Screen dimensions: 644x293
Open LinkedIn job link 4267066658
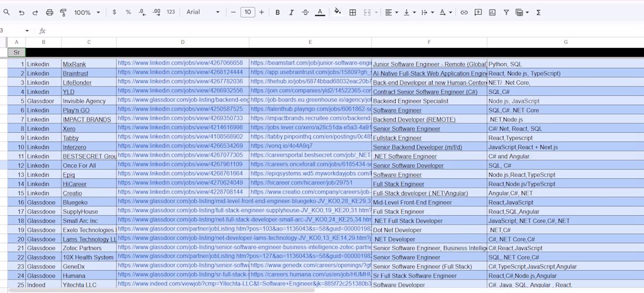click(180, 63)
